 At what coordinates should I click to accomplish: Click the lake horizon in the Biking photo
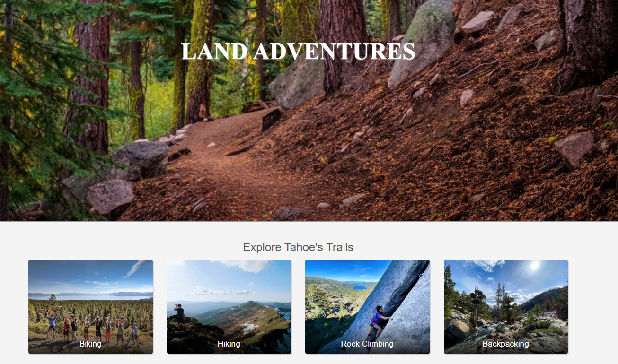click(90, 296)
